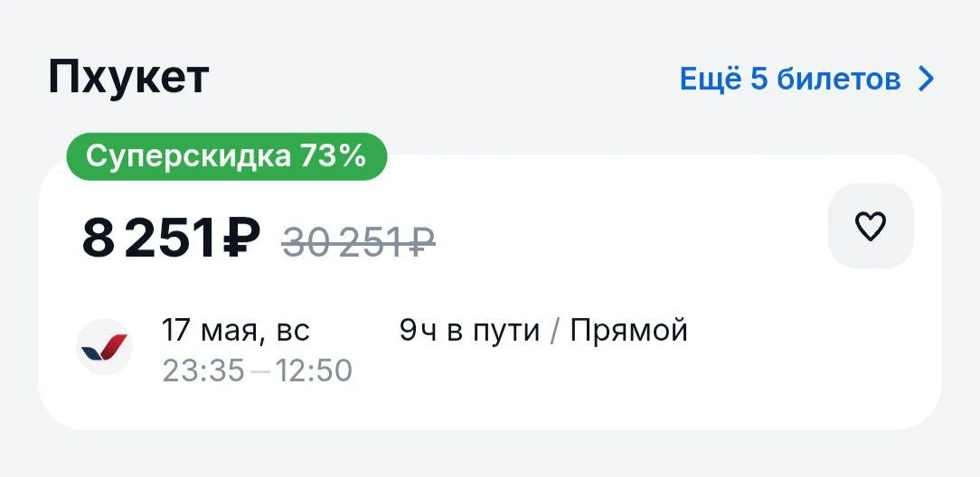This screenshot has height=477, width=980.
Task: Click the gray square favorite button background
Action: click(x=871, y=226)
